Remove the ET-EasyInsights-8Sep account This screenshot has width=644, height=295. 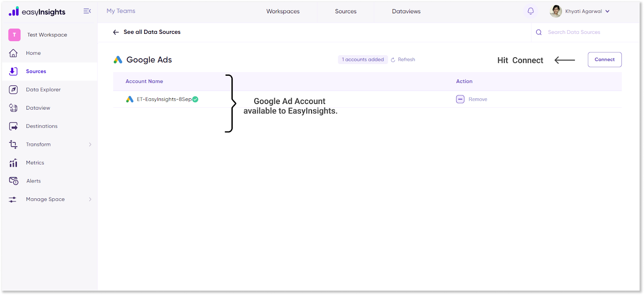pos(478,99)
